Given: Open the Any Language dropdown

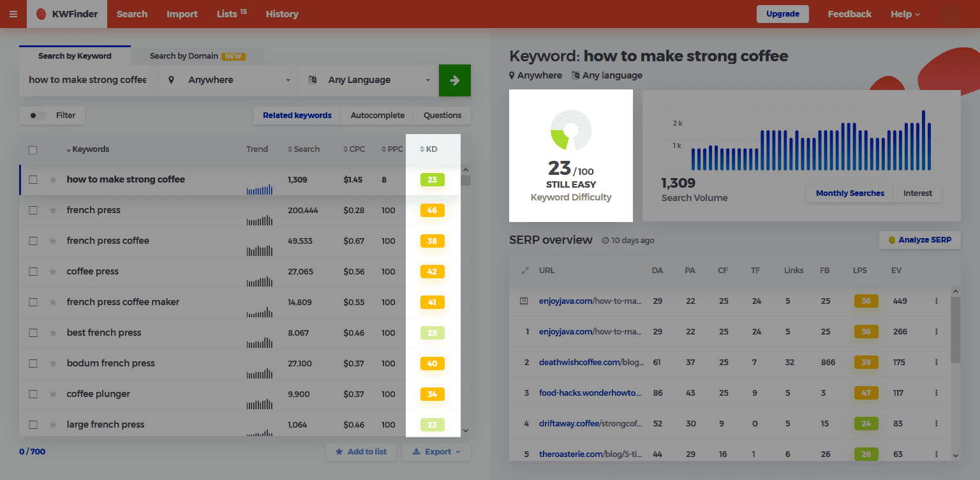Looking at the screenshot, I should [369, 80].
